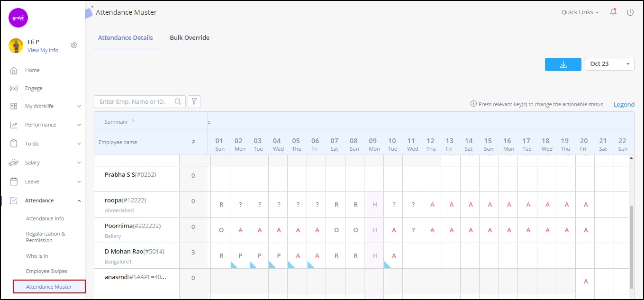Collapse the Attendance menu

coord(79,201)
